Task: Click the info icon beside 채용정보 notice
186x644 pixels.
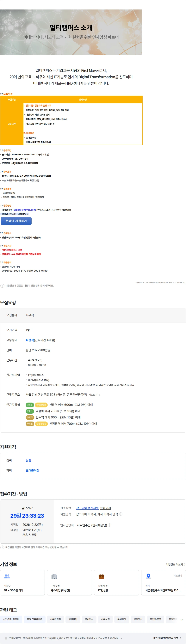Action: click(x=2, y=286)
